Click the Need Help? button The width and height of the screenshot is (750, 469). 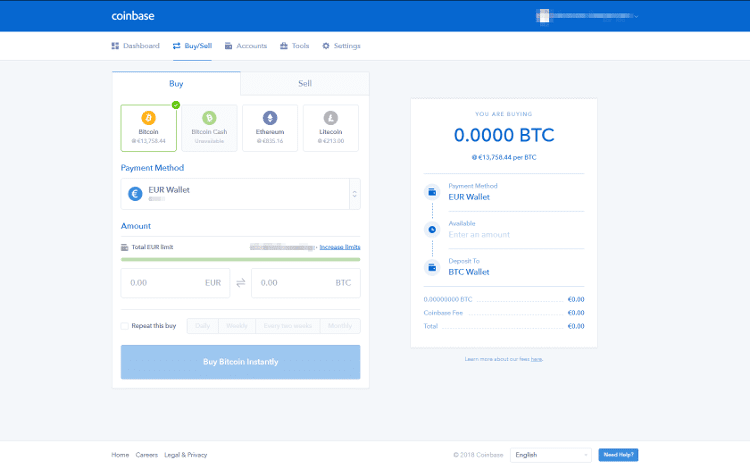(x=618, y=455)
